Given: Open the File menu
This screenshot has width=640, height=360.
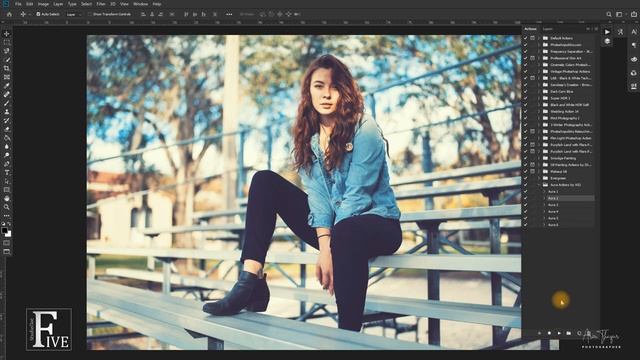Looking at the screenshot, I should pyautogui.click(x=18, y=4).
